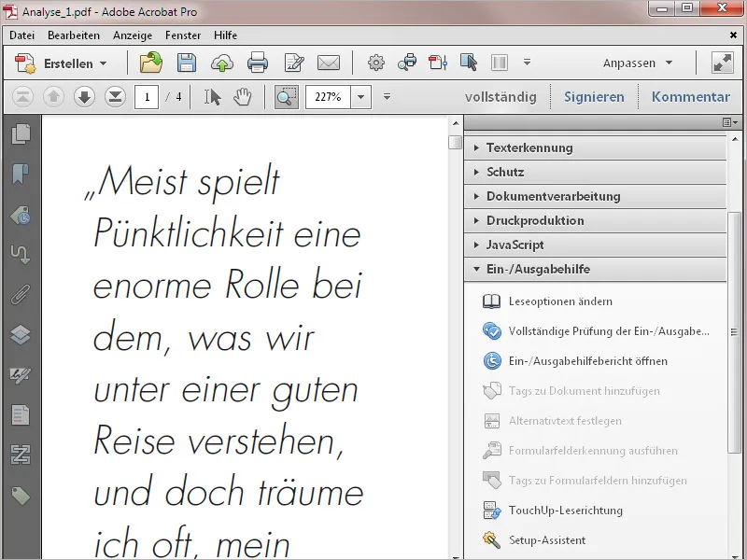Open the link destinations panel in left sidebar
This screenshot has width=747, height=560.
click(x=21, y=254)
